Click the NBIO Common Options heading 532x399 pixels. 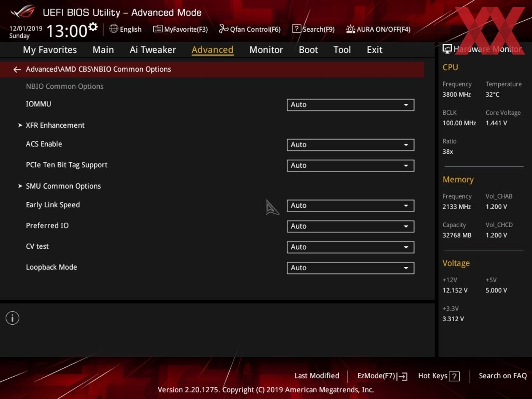click(65, 86)
